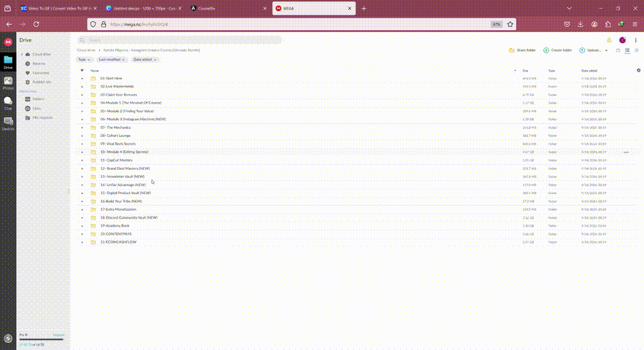This screenshot has width=644, height=350.
Task: Open column settings gear icon
Action: (x=638, y=70)
